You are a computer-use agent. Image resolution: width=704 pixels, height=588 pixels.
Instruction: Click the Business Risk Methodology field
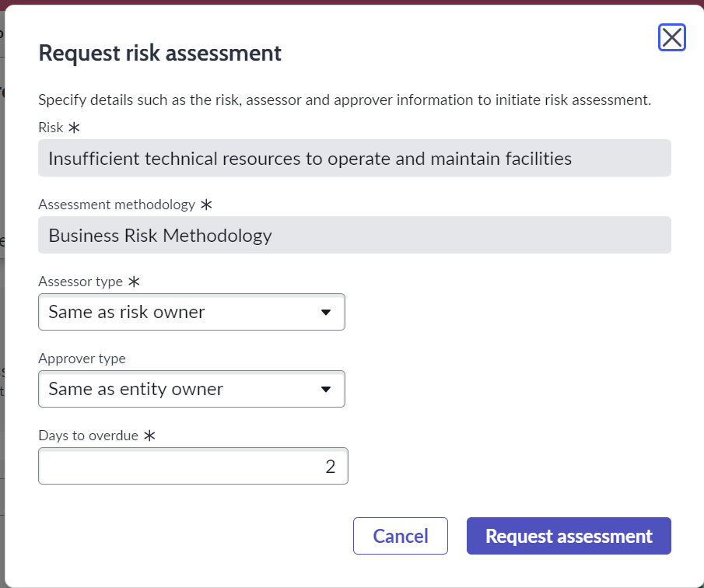point(354,235)
